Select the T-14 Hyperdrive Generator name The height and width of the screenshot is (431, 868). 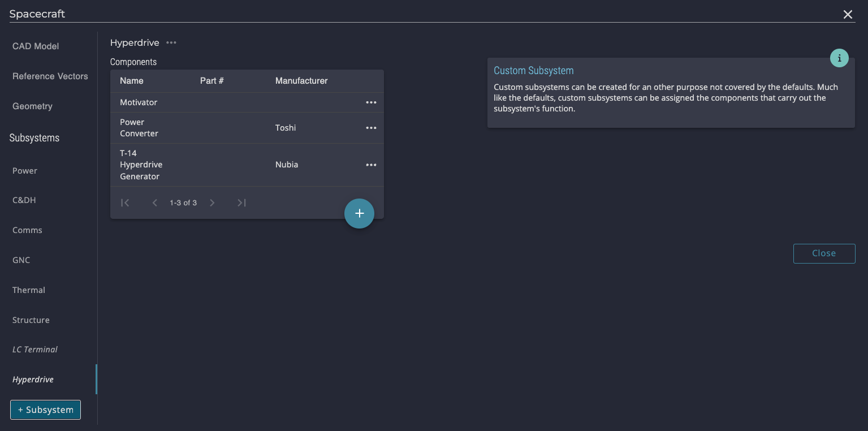tap(141, 165)
